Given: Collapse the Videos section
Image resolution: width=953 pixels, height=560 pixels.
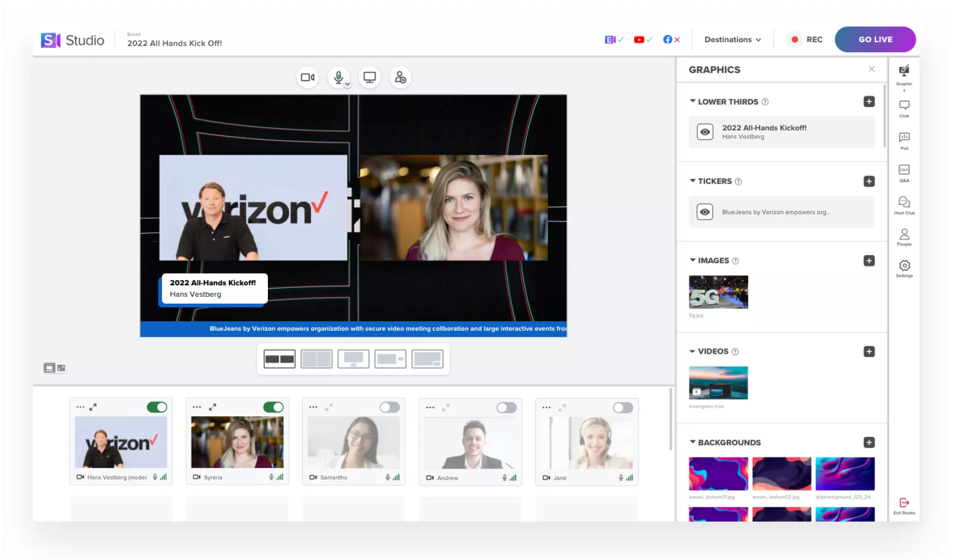Looking at the screenshot, I should tap(693, 351).
